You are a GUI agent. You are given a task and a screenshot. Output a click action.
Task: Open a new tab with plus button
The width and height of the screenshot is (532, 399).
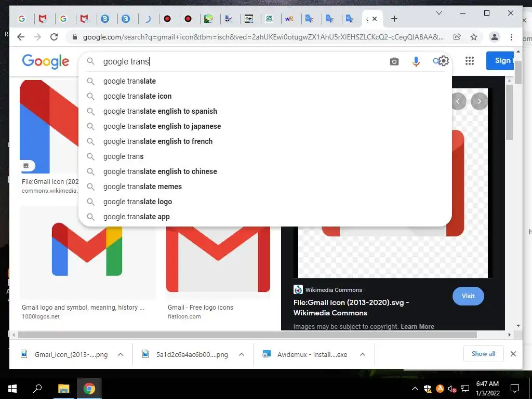pyautogui.click(x=394, y=19)
